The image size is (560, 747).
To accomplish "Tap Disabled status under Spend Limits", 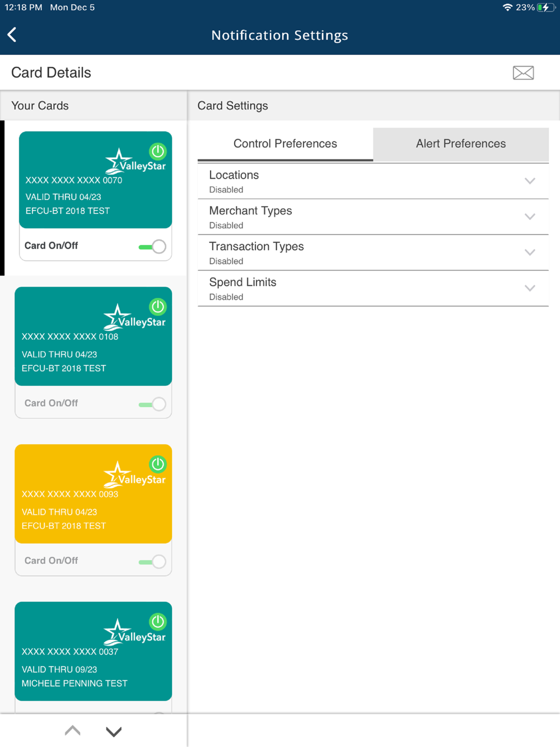I will point(226,297).
